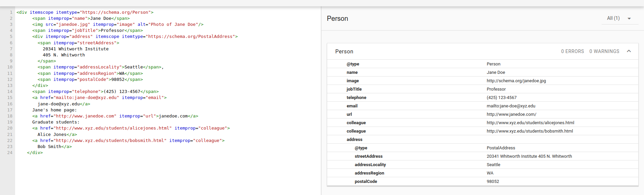Click code line containing Bob Smith
644x195 pixels.
(54, 147)
